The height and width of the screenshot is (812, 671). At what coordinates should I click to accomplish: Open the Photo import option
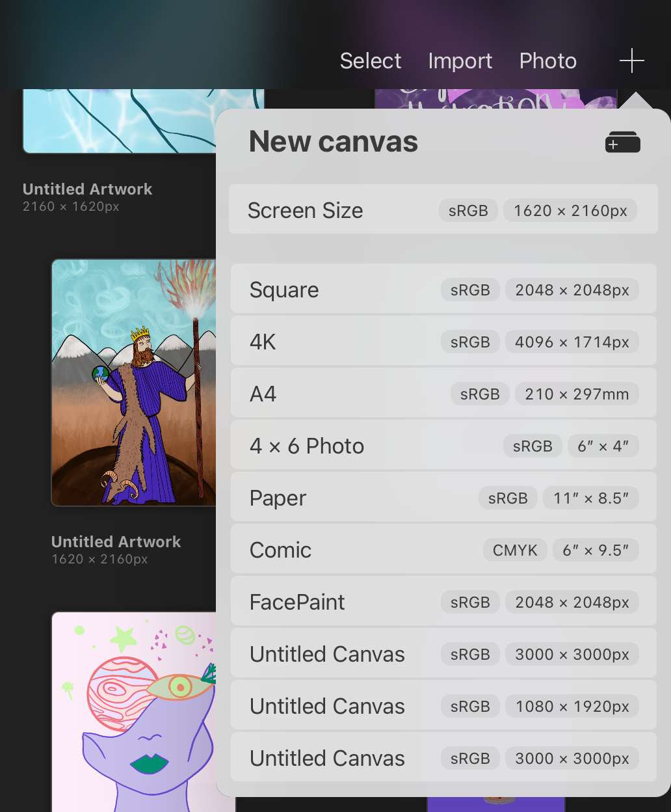point(547,61)
